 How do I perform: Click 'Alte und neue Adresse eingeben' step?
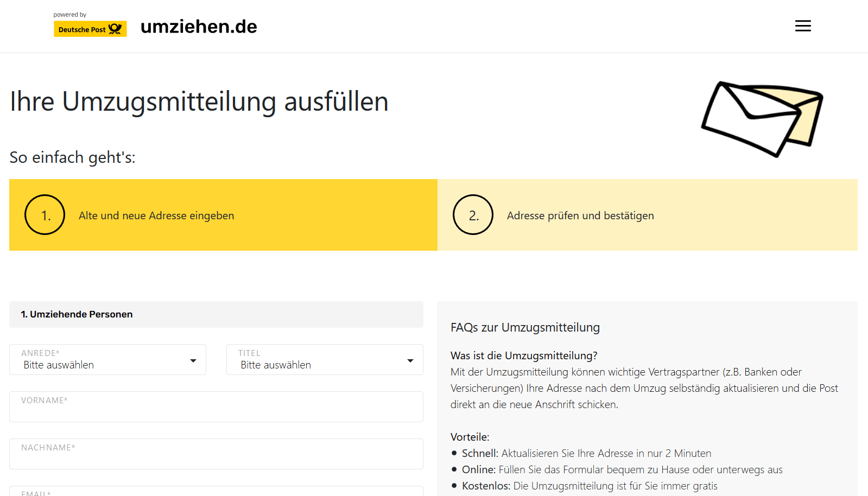(223, 215)
